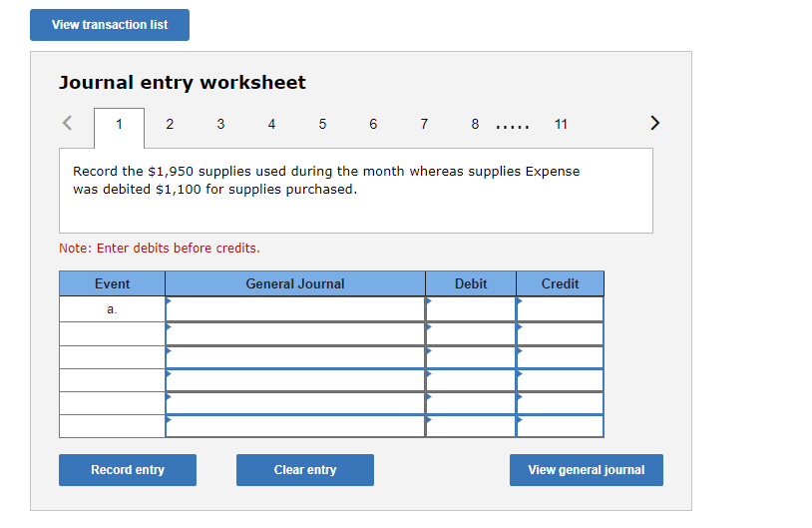Image resolution: width=812 pixels, height=528 pixels.
Task: Open General Journal dropdown in third row
Action: [295, 357]
